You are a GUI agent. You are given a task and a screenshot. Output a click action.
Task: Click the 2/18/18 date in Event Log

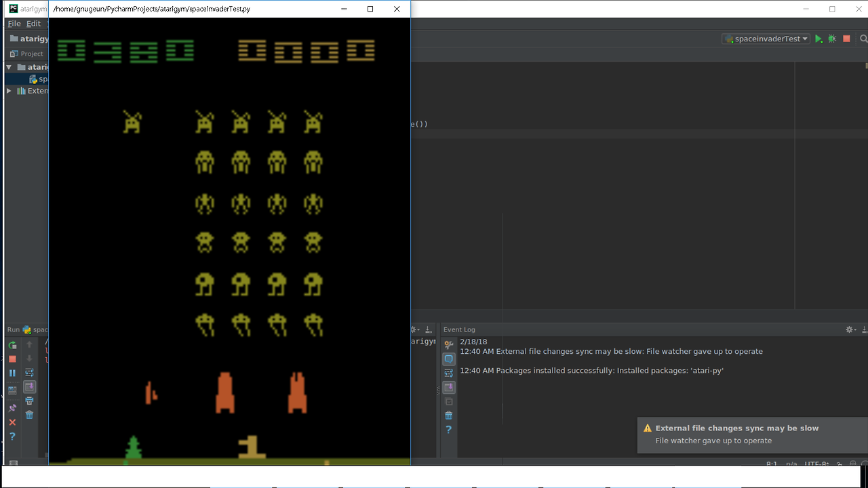pyautogui.click(x=473, y=342)
